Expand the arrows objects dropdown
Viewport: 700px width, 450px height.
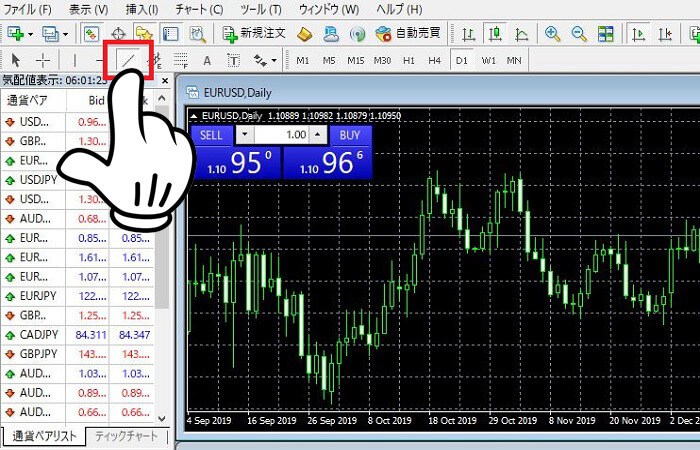pyautogui.click(x=274, y=60)
